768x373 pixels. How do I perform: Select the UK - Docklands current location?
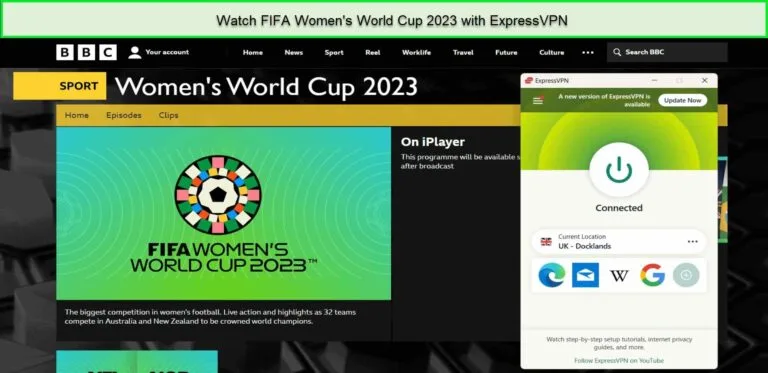click(619, 241)
